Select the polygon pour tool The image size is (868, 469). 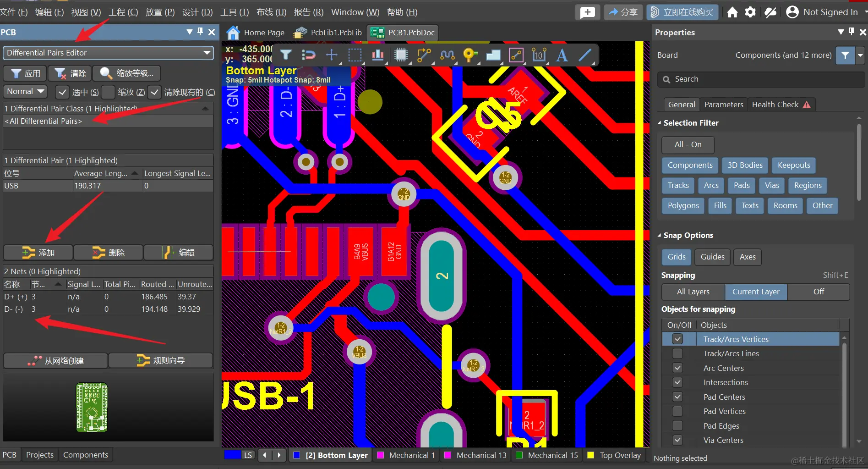pyautogui.click(x=493, y=55)
